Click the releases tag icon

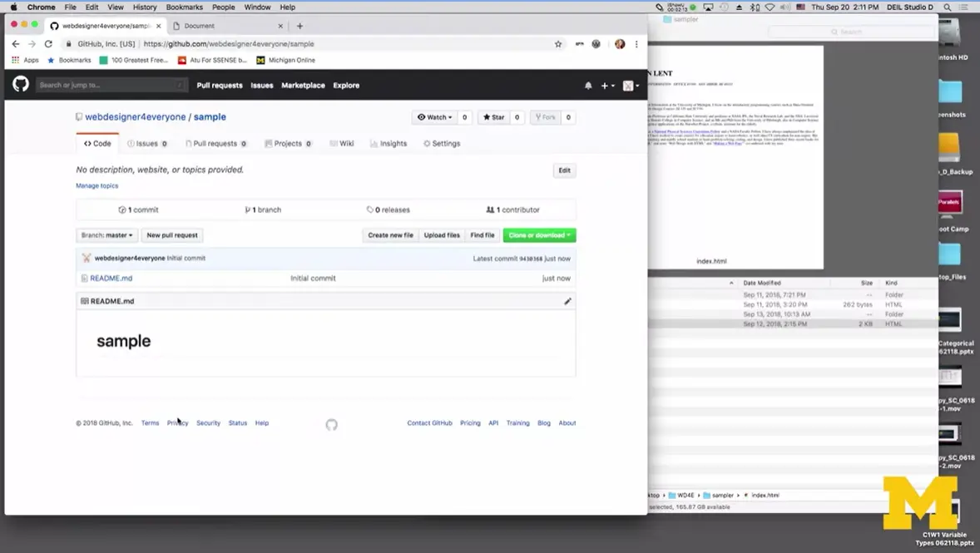click(x=369, y=210)
